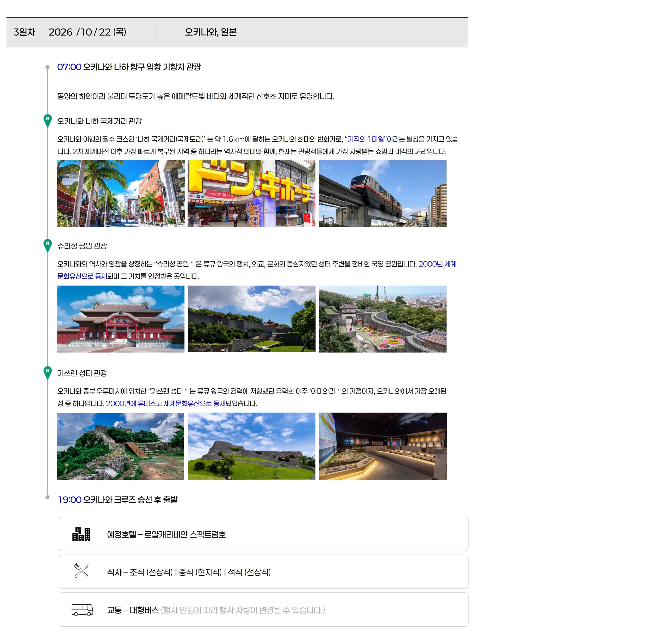Image resolution: width=656 pixels, height=644 pixels.
Task: Click the bus transportation icon
Action: [82, 609]
